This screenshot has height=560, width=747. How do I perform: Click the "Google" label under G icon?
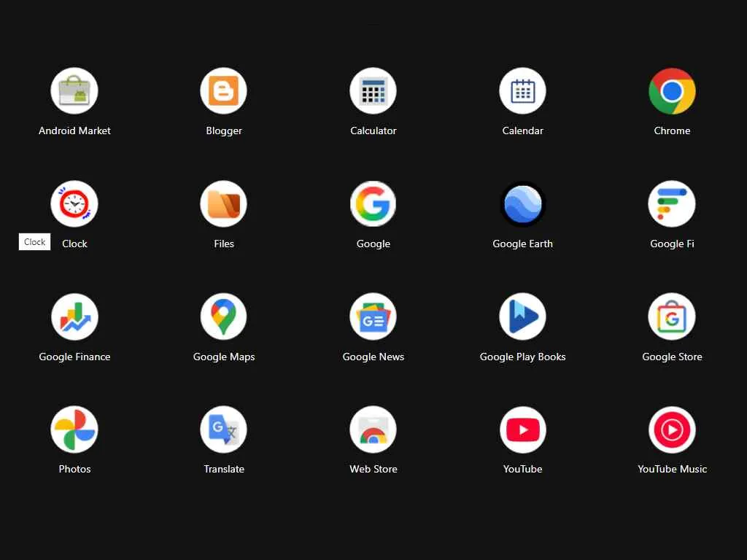[x=373, y=244]
